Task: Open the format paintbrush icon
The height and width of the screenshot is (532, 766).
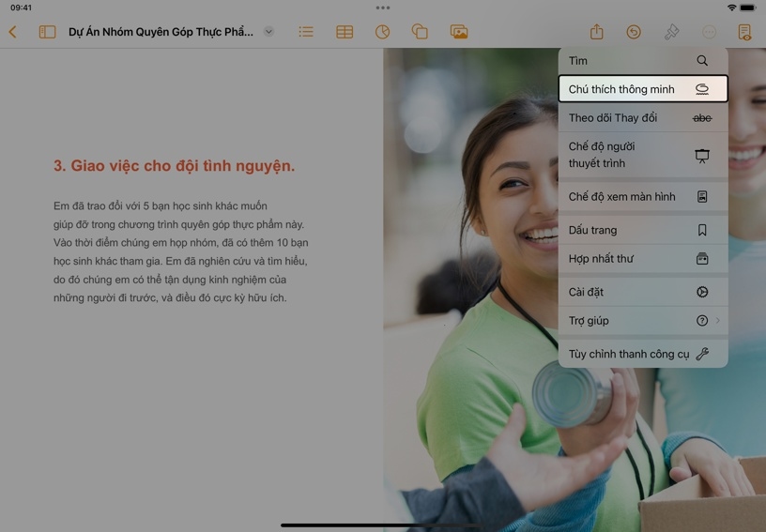Action: tap(671, 32)
